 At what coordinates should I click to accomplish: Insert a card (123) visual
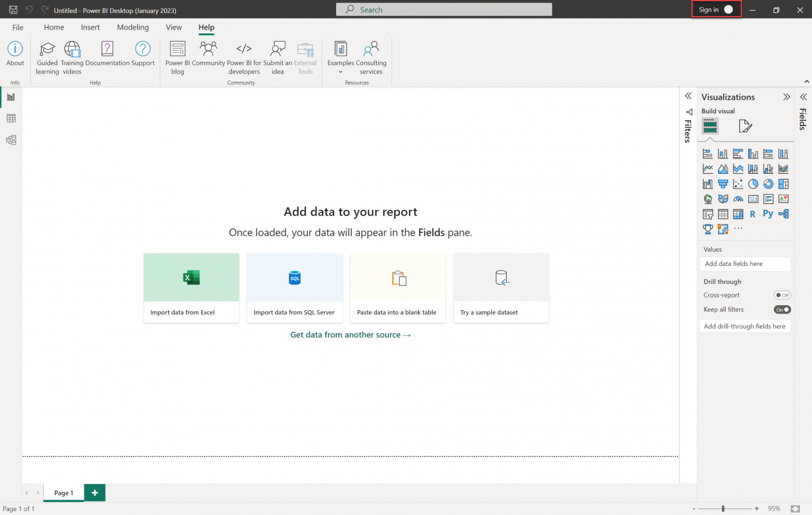pos(753,199)
